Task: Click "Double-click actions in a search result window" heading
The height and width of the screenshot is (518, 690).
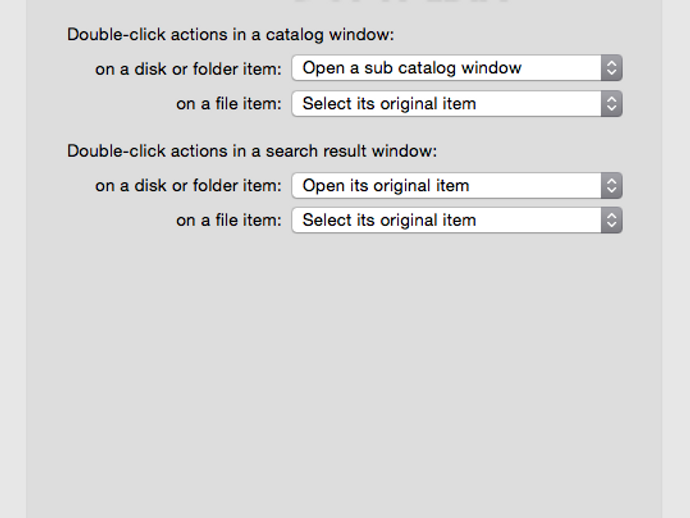Action: pos(252,151)
